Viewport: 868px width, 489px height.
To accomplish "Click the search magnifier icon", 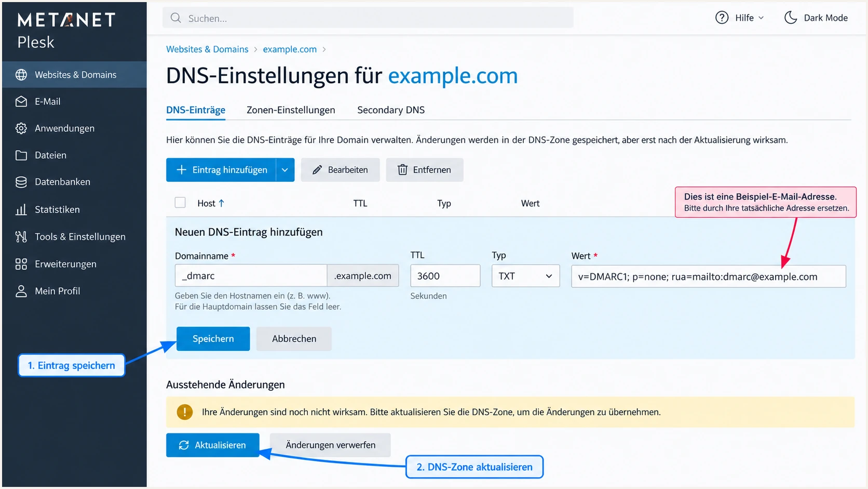I will pyautogui.click(x=176, y=18).
